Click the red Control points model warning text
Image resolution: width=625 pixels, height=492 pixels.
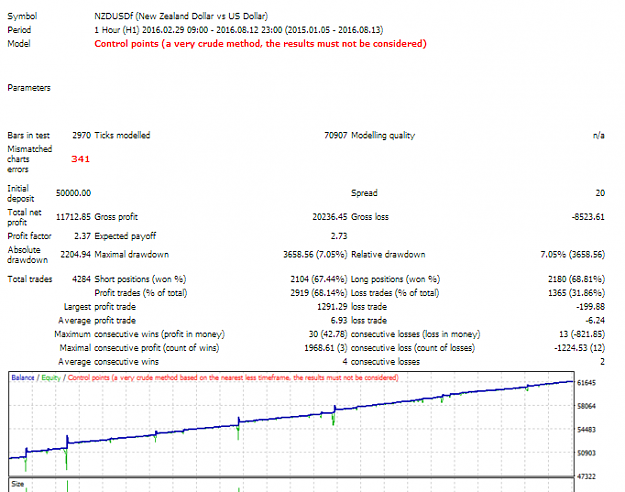[260, 44]
